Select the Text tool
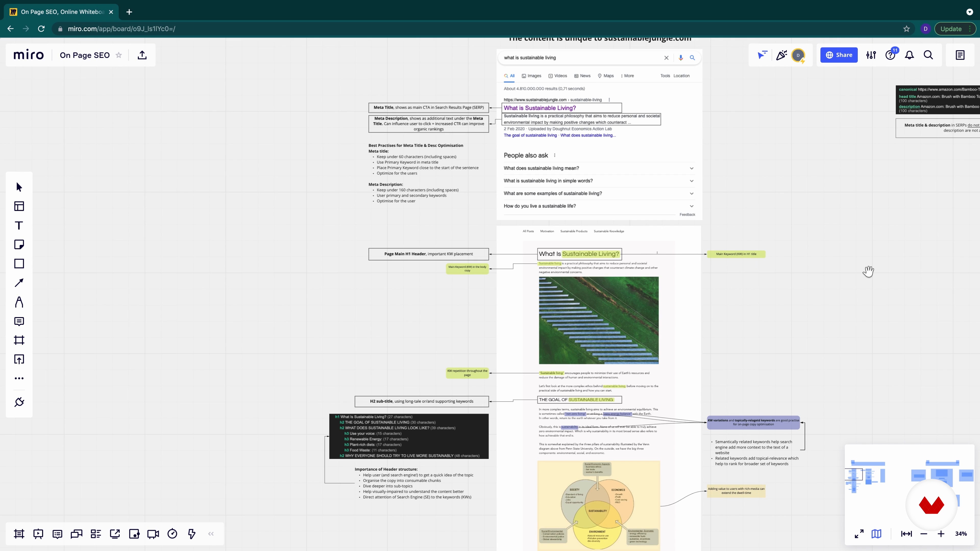The height and width of the screenshot is (551, 980). click(x=19, y=226)
